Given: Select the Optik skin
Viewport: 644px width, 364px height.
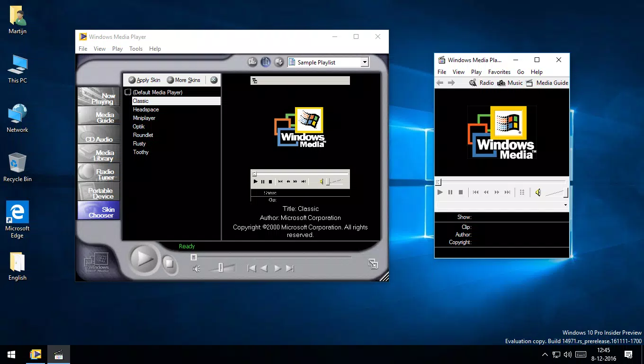Looking at the screenshot, I should click(x=139, y=127).
